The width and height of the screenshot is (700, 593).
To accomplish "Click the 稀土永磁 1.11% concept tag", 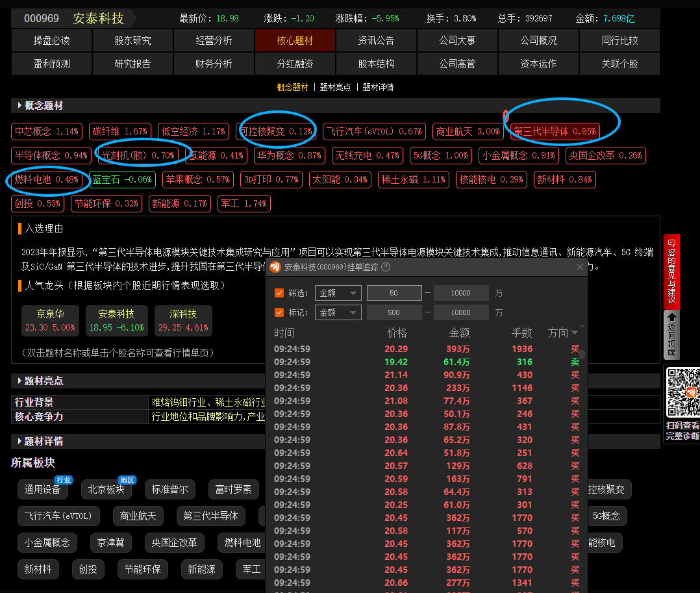I will click(x=414, y=179).
